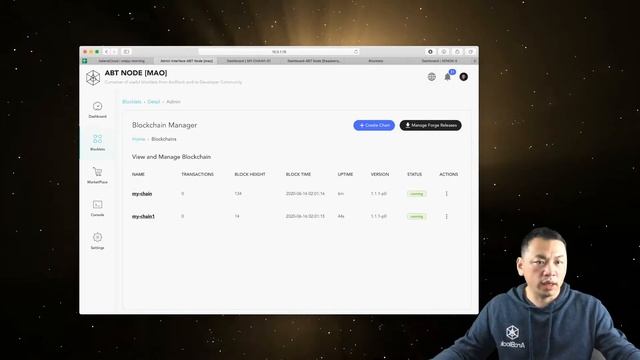Click the ABT NODE [MAO] title
Image resolution: width=640 pixels, height=360 pixels.
[x=136, y=73]
